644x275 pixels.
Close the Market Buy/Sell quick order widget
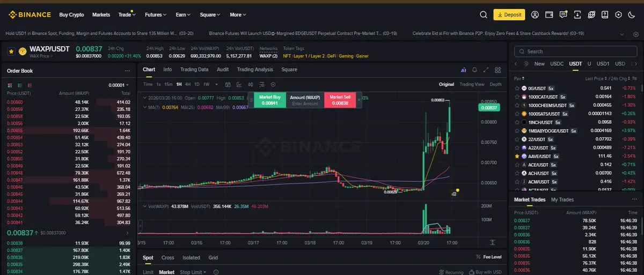358,100
